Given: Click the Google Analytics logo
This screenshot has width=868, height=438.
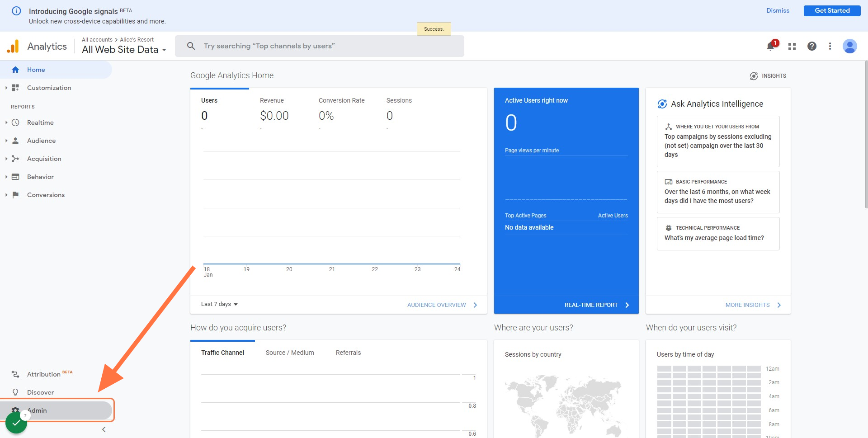Looking at the screenshot, I should 13,46.
